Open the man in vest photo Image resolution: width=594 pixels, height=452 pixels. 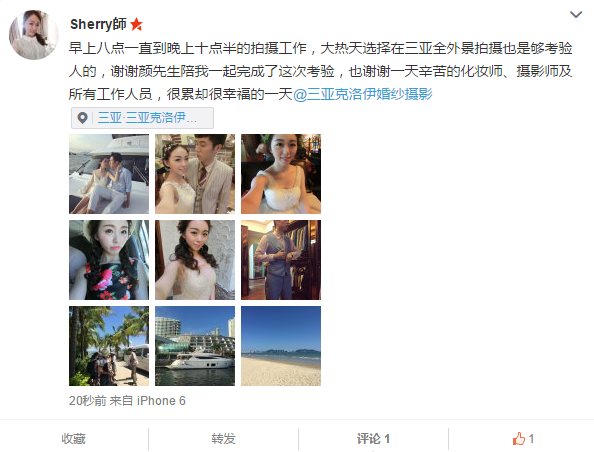pos(281,260)
